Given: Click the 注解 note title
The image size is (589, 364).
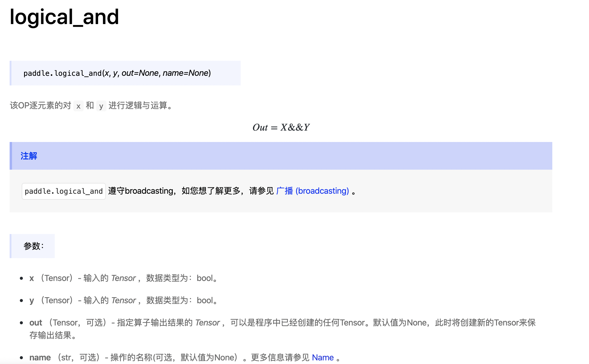Looking at the screenshot, I should coord(29,156).
